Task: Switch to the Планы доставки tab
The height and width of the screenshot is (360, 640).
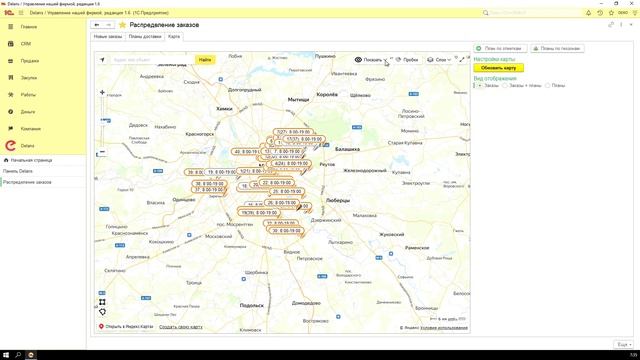Action: point(145,37)
